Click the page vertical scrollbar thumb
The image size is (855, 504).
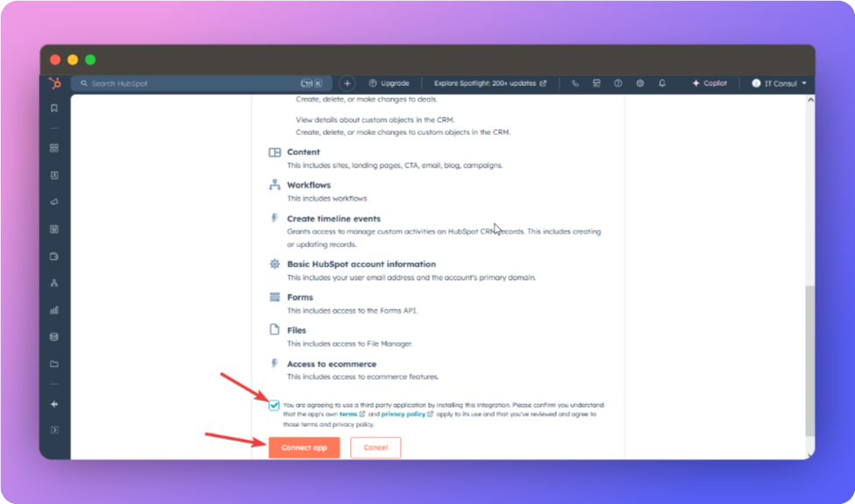point(809,361)
